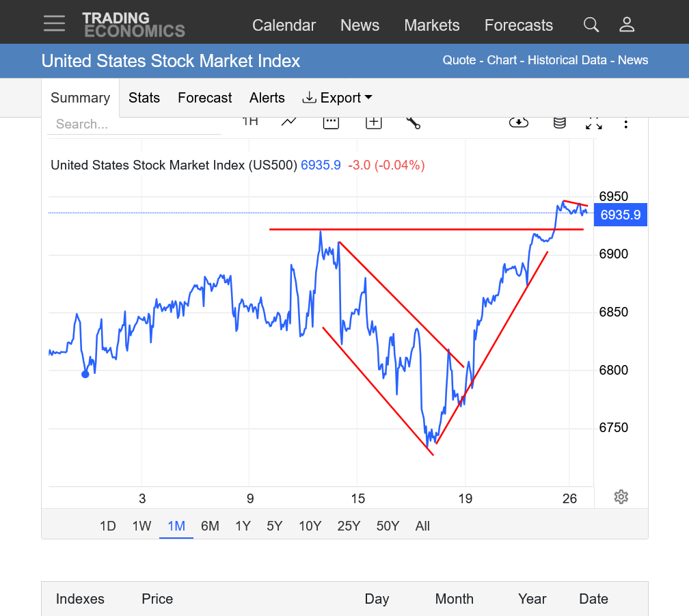Change chart type with line icon

tap(289, 122)
